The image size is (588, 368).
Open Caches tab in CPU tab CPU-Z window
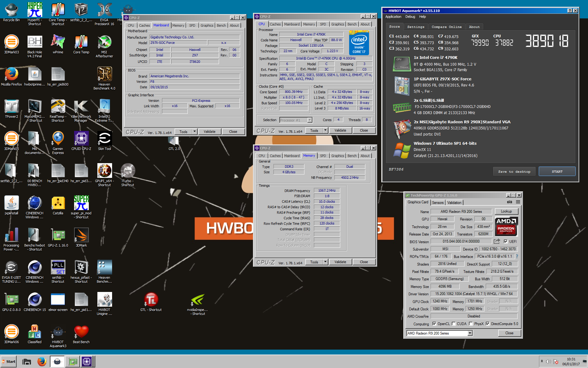[275, 24]
